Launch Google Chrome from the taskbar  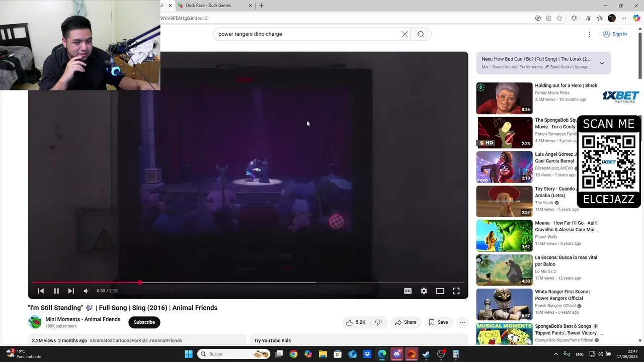pos(293,354)
